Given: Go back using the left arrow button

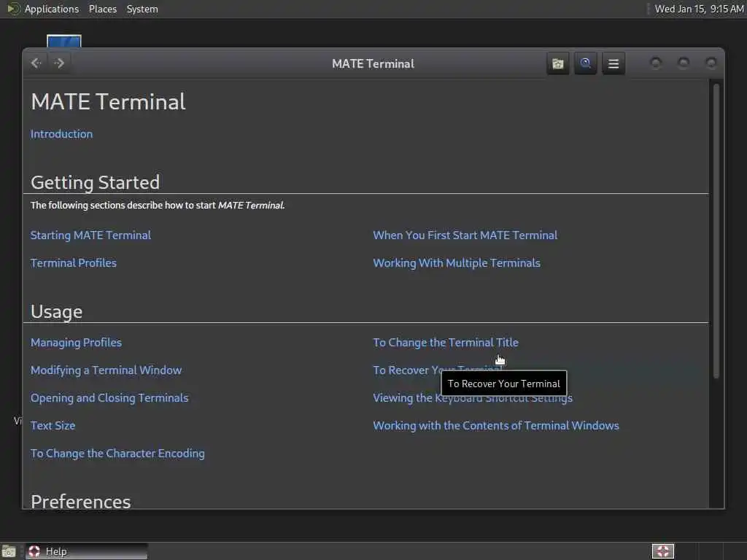Looking at the screenshot, I should (x=36, y=63).
